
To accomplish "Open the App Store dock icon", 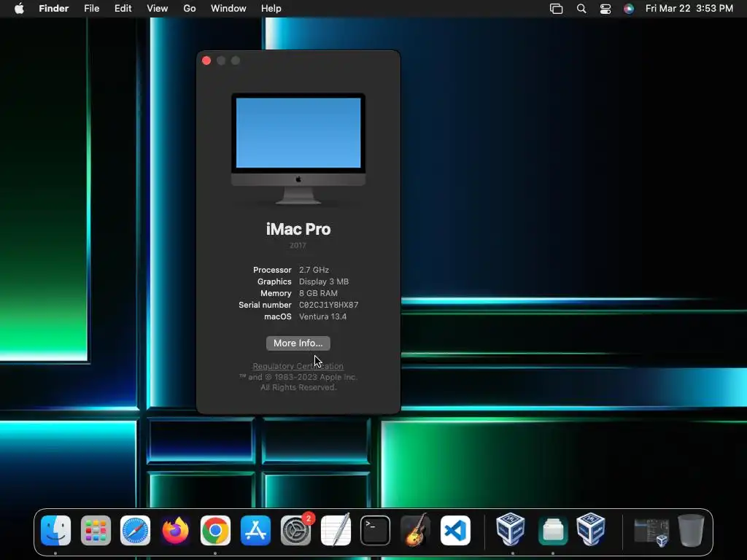I will coord(255,530).
